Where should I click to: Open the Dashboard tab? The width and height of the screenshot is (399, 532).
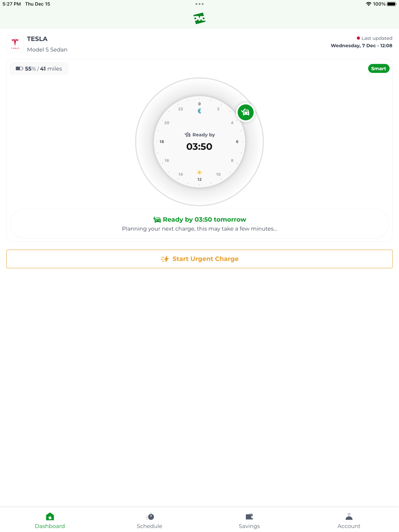tap(50, 520)
